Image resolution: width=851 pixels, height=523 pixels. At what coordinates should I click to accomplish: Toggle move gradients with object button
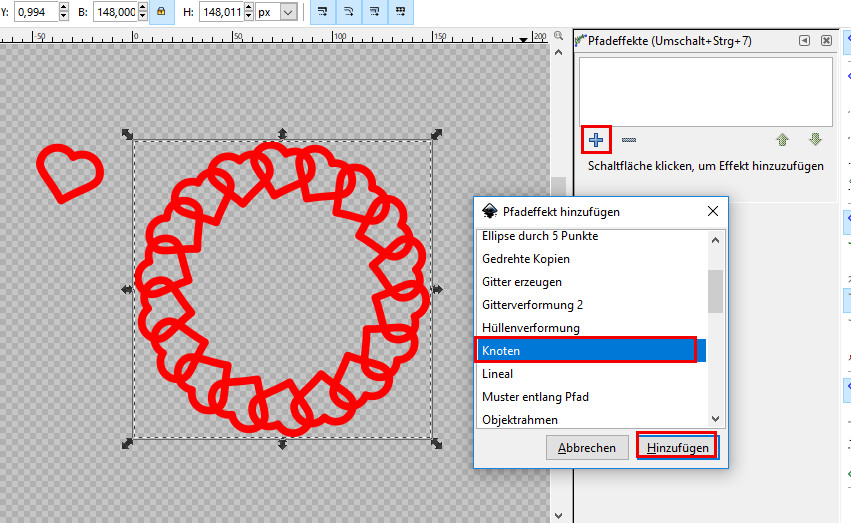click(374, 11)
